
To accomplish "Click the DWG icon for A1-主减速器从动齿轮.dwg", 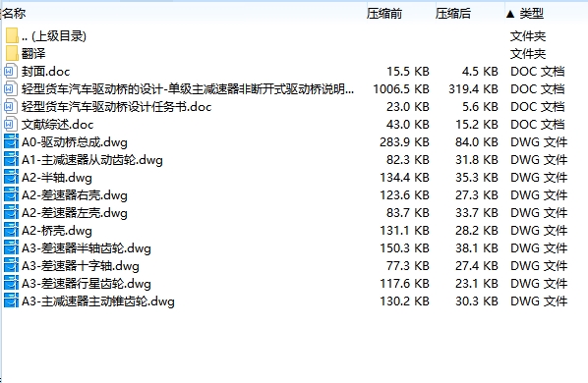I will pos(11,160).
